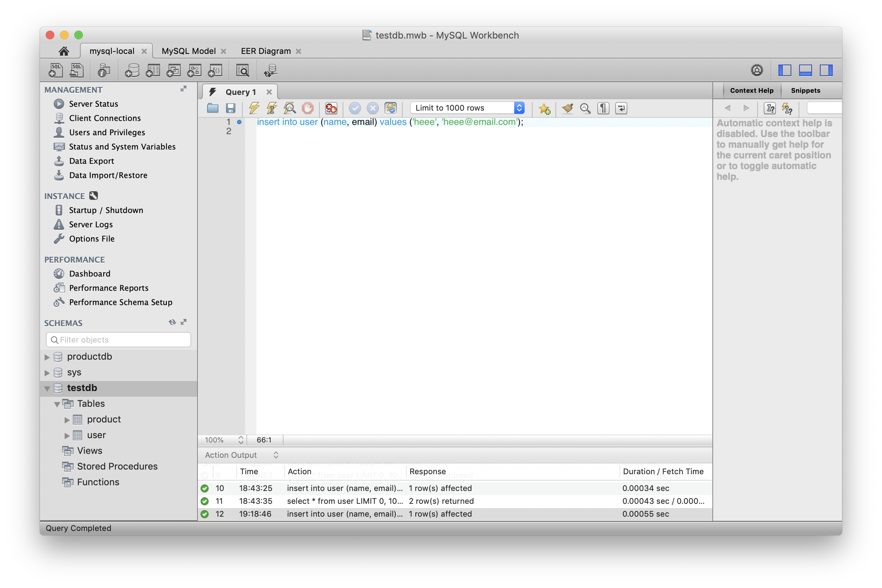Open Users and Privileges
Viewport: 882px width, 588px height.
pos(107,132)
